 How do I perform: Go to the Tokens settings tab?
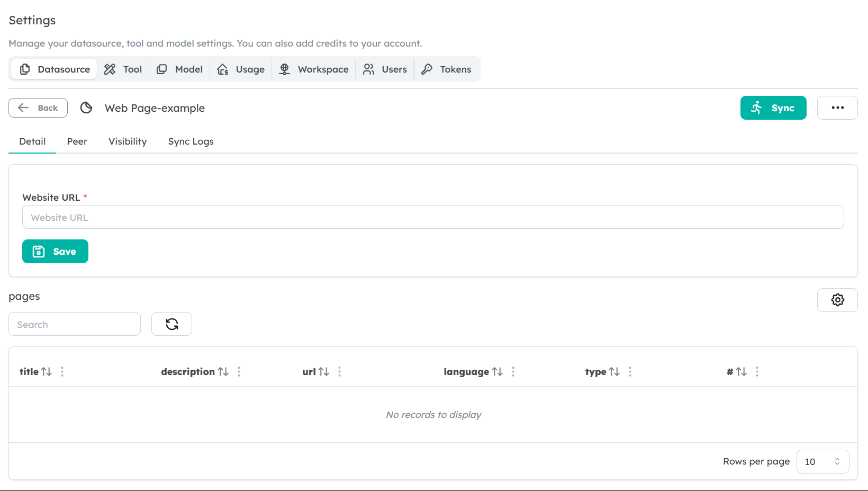tap(446, 69)
